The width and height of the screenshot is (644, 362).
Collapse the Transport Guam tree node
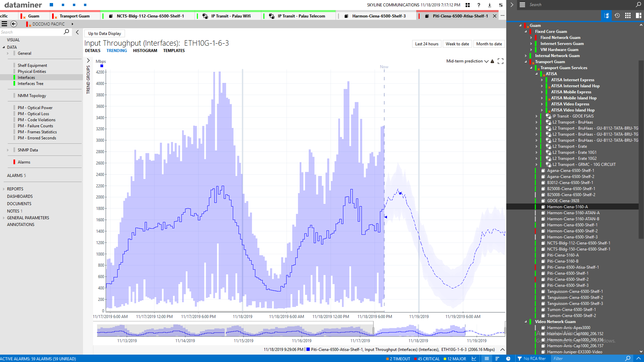click(526, 62)
